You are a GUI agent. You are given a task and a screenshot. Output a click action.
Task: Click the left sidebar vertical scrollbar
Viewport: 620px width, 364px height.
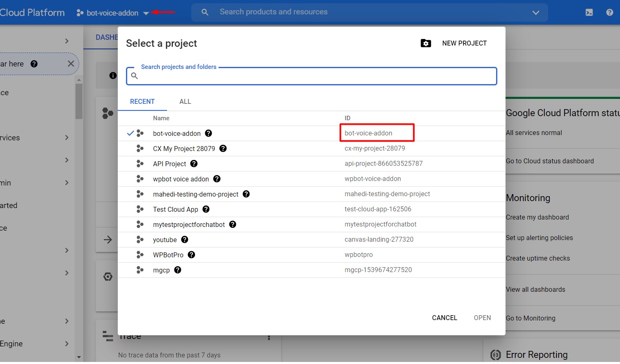point(79,102)
